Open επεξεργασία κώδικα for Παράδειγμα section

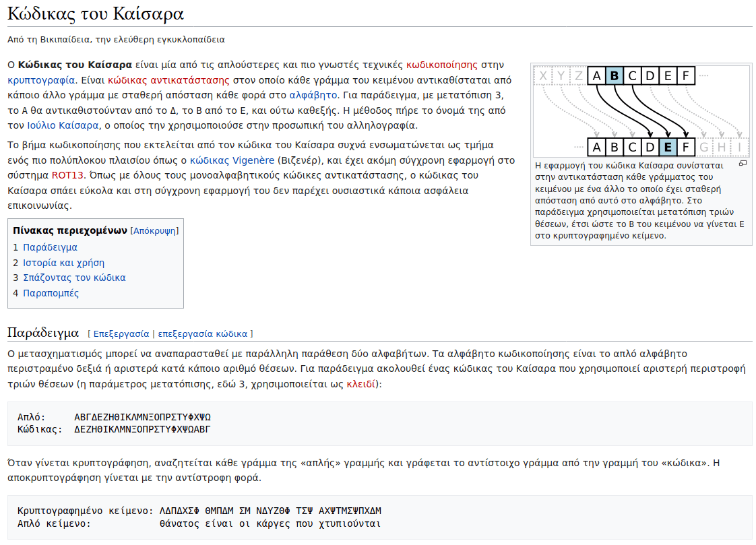coord(203,334)
